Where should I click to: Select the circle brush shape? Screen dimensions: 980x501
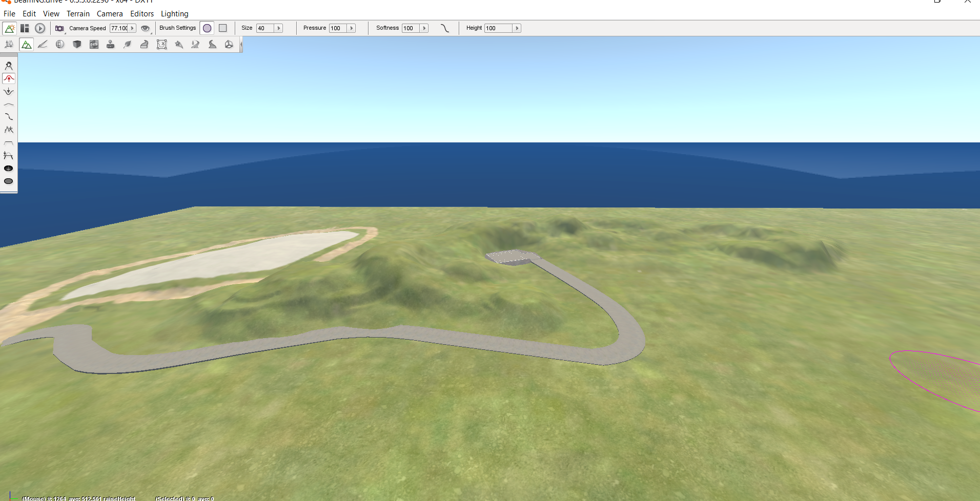tap(207, 28)
